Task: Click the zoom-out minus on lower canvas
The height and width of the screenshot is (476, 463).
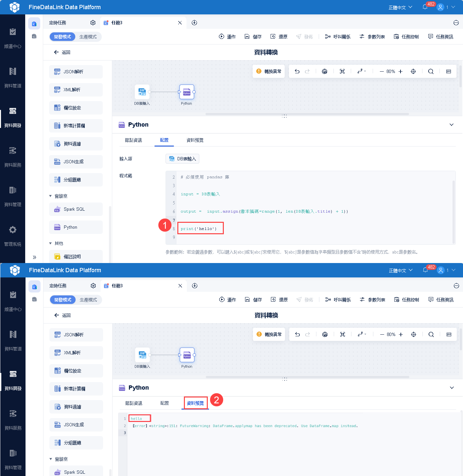Action: pos(382,334)
